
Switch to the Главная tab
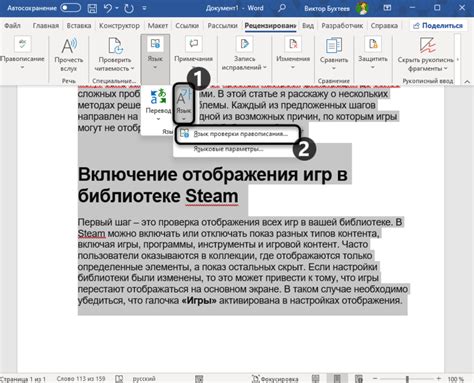[x=46, y=26]
